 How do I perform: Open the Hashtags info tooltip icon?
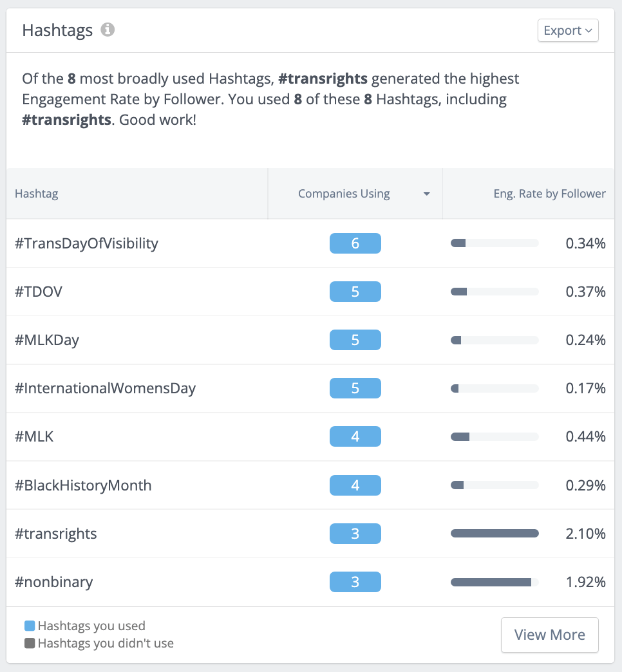click(x=108, y=29)
